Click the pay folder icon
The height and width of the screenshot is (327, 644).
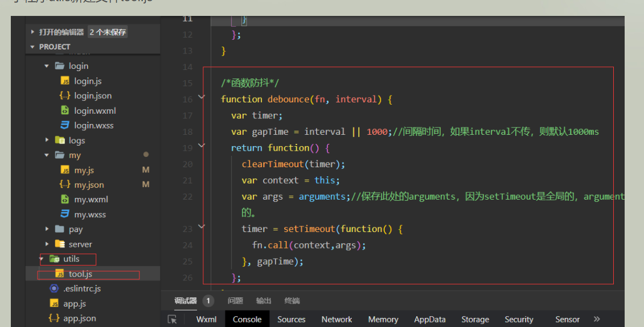[x=60, y=229]
